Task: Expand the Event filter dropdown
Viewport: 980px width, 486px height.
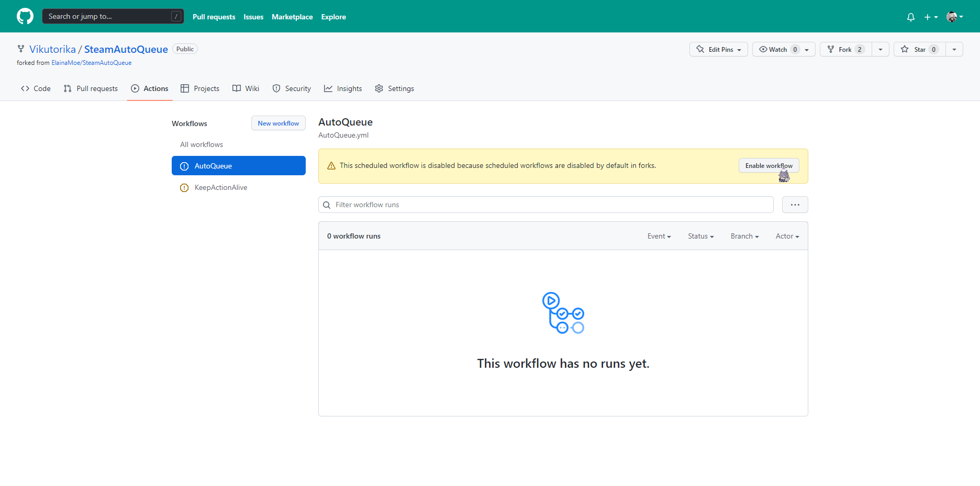Action: coord(659,236)
